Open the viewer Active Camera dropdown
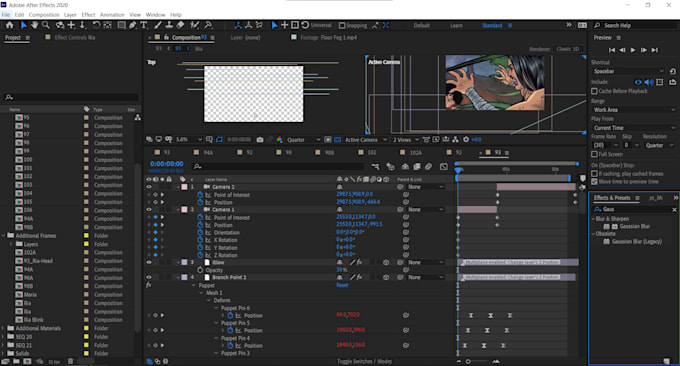The width and height of the screenshot is (680, 366). point(365,140)
